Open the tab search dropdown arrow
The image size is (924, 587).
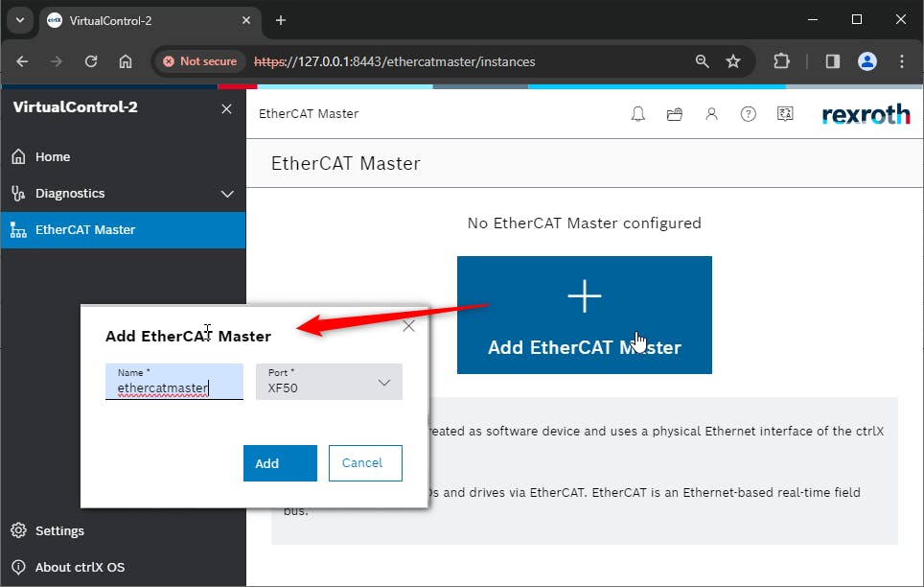click(20, 20)
